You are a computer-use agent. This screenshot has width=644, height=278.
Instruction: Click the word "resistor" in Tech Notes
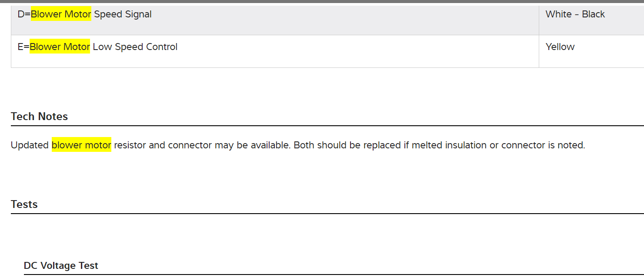click(130, 145)
